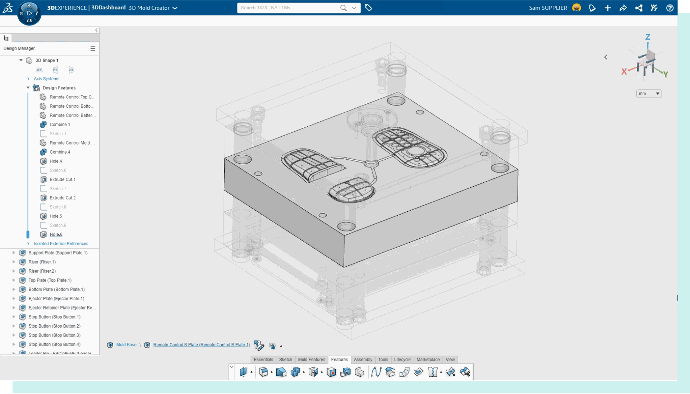The height and width of the screenshot is (394, 690).
Task: Select the last Hole feature in Design Features
Action: [56, 235]
